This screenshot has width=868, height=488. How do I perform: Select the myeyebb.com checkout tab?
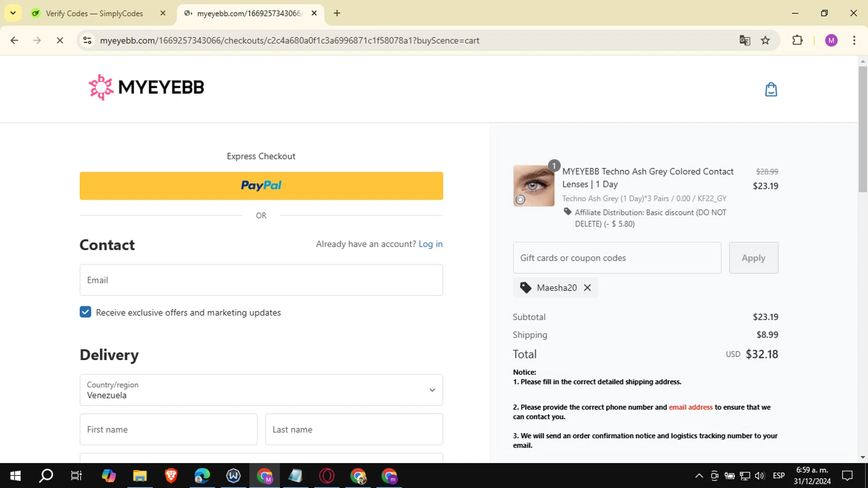[250, 13]
